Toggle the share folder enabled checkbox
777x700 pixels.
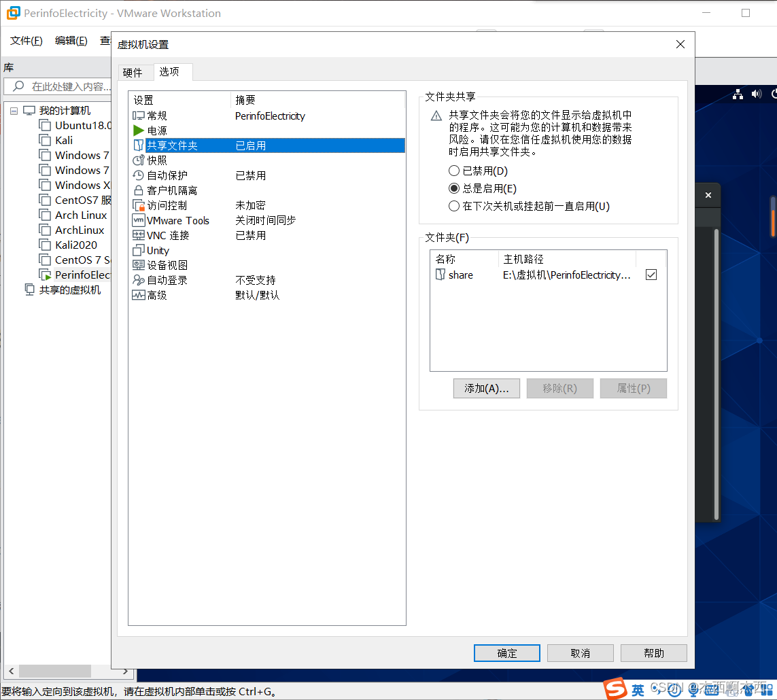651,275
